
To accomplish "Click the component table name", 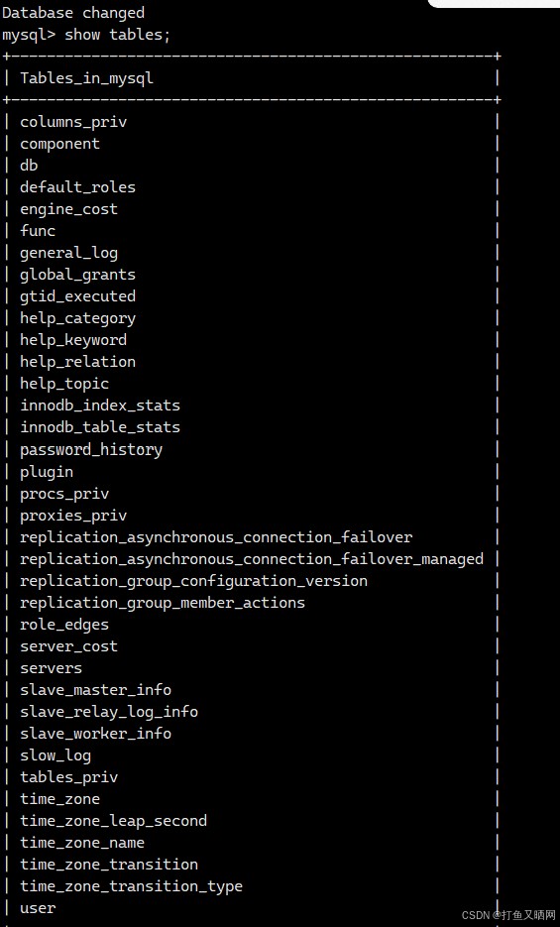I will [60, 144].
